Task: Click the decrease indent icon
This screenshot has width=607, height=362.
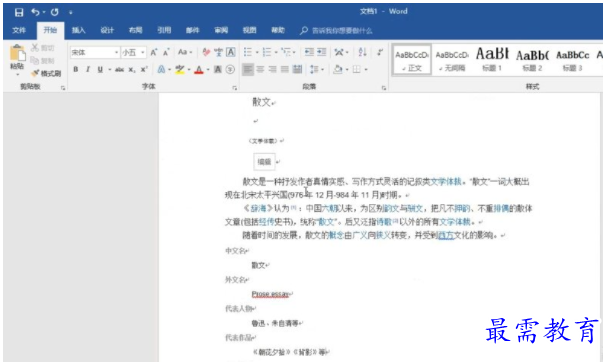Action: [309, 52]
